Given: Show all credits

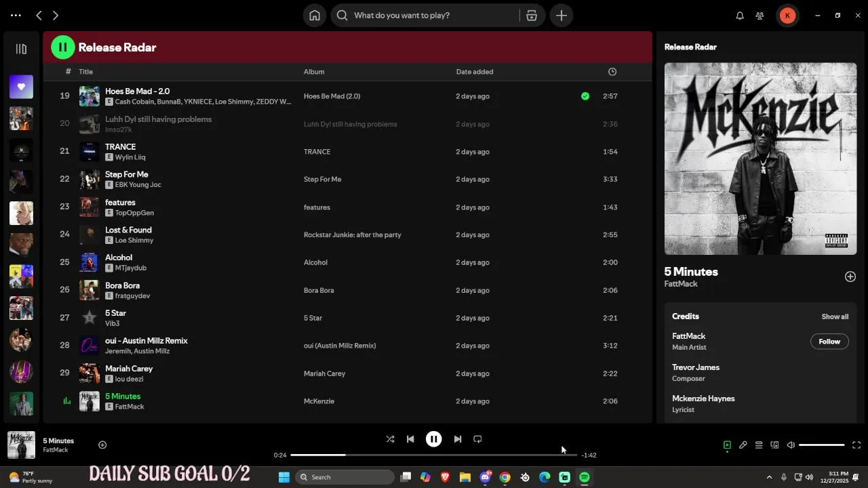Looking at the screenshot, I should point(835,317).
